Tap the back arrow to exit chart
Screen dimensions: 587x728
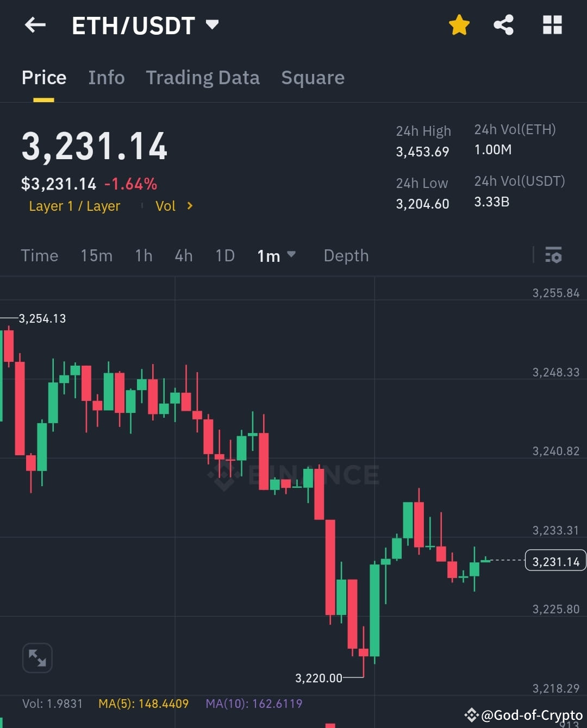pyautogui.click(x=35, y=25)
